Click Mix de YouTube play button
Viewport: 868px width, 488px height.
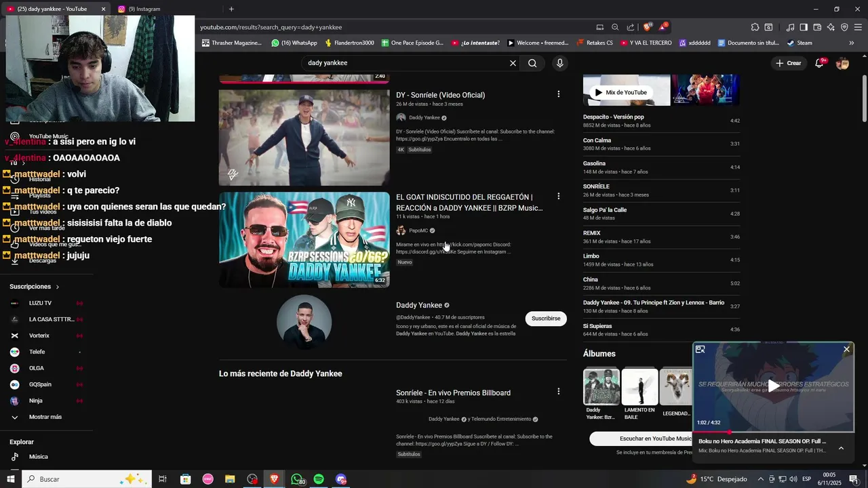pyautogui.click(x=620, y=92)
